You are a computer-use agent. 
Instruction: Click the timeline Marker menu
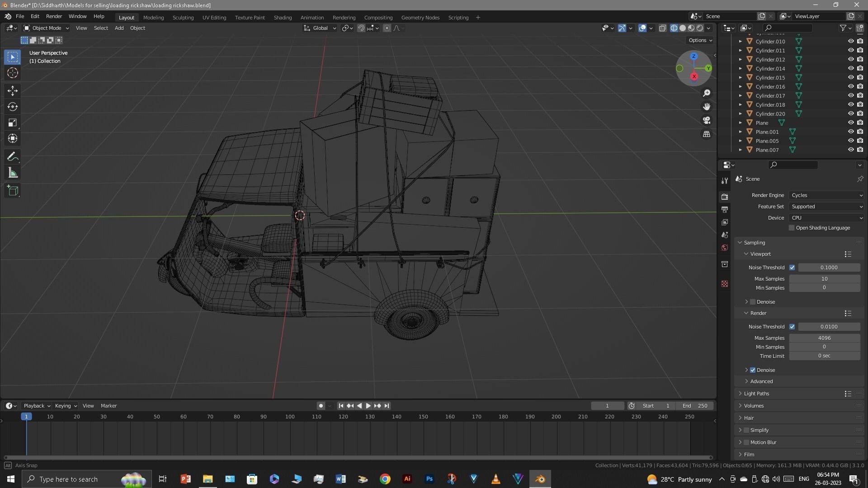click(x=108, y=406)
